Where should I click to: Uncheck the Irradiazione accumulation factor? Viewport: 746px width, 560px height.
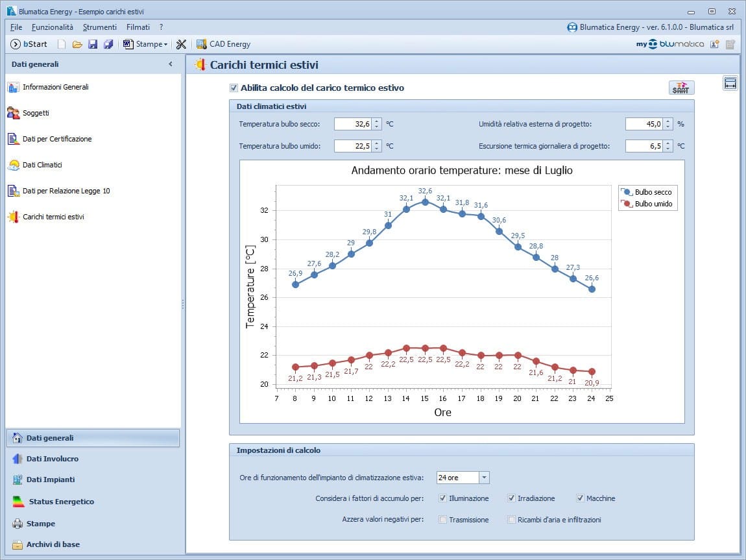[509, 498]
